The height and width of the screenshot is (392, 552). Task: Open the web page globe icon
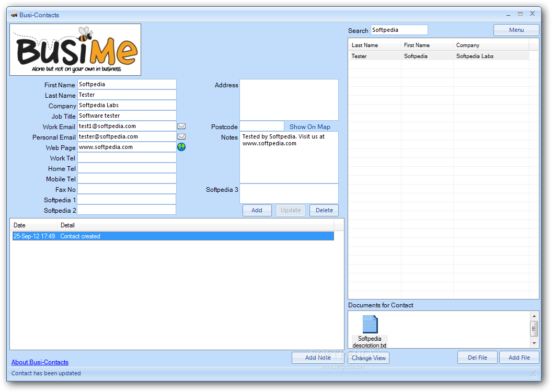click(x=181, y=147)
